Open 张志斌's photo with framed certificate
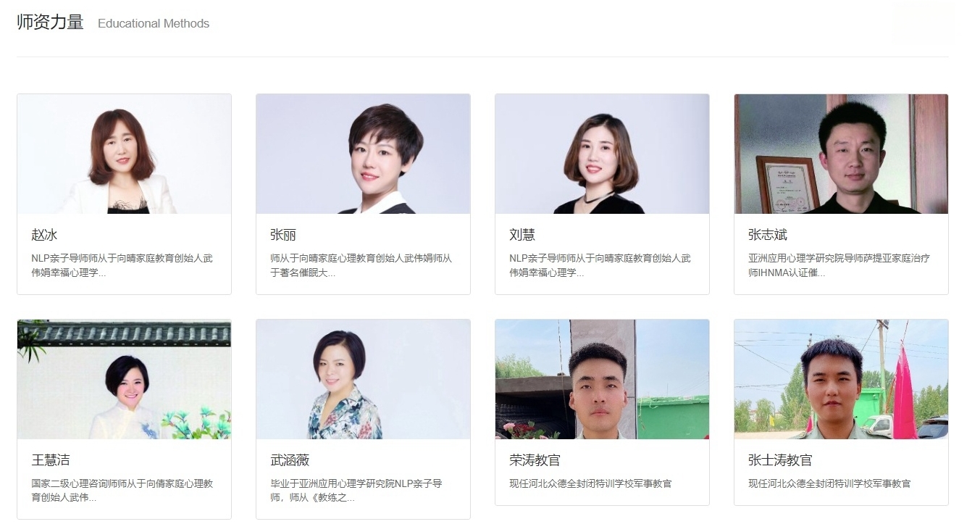980x532 pixels. point(841,154)
